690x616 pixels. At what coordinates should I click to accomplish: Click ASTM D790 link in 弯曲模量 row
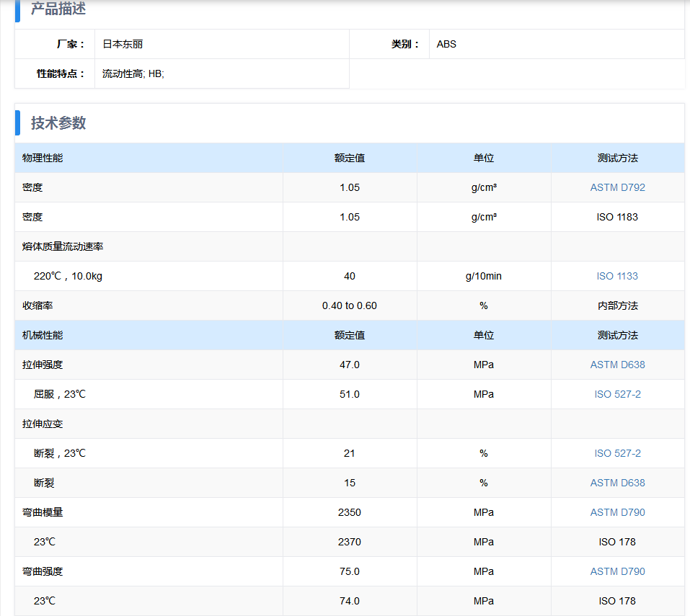[617, 512]
